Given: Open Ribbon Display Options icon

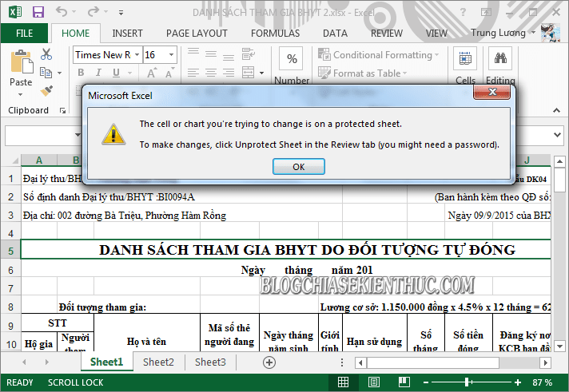Looking at the screenshot, I should pos(486,12).
